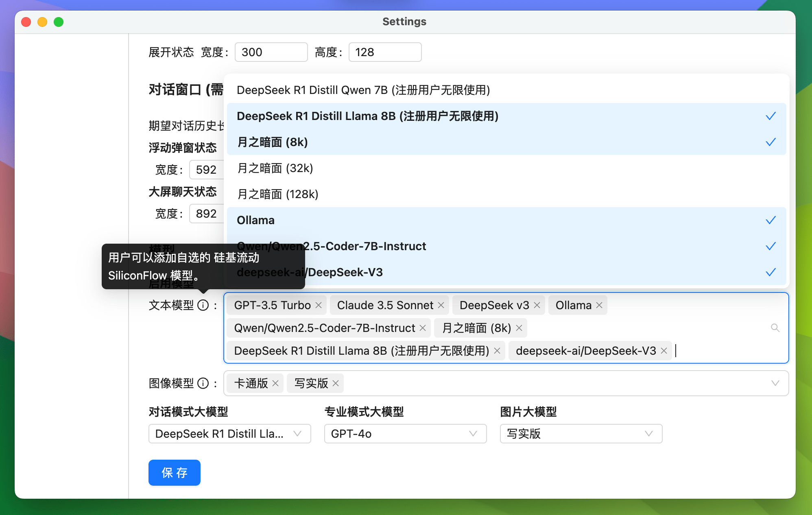Click the green zoom window button
Image resolution: width=812 pixels, height=515 pixels.
tap(59, 22)
